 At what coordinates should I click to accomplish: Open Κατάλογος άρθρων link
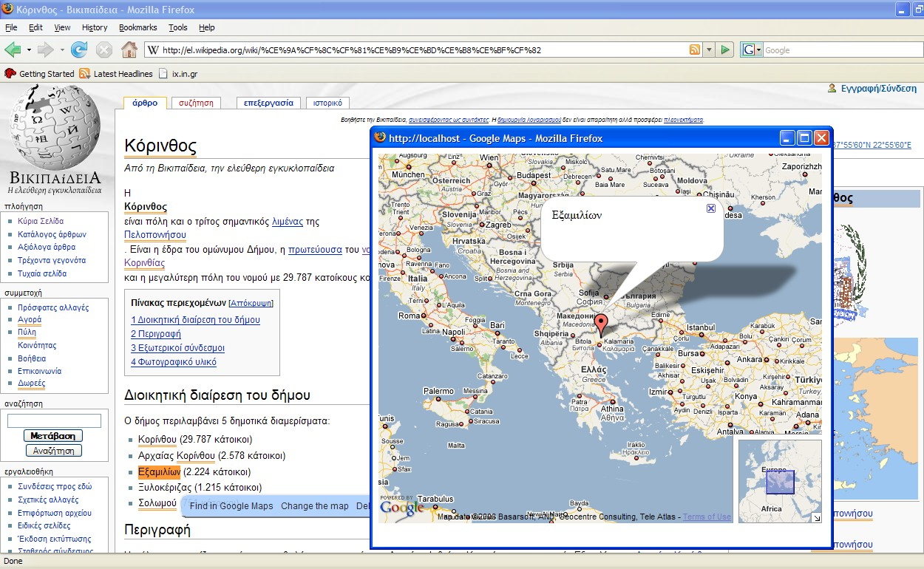(x=52, y=234)
